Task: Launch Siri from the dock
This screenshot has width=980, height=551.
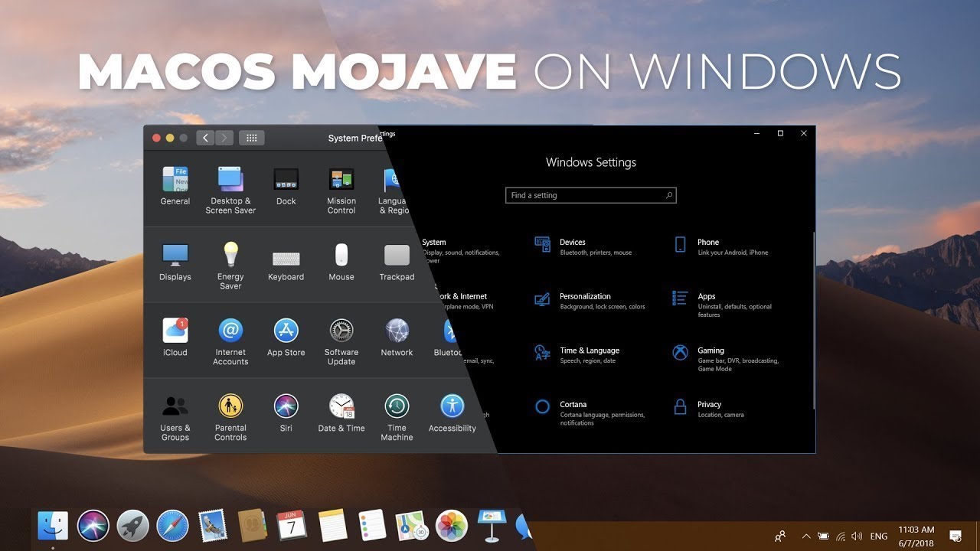Action: coord(93,525)
